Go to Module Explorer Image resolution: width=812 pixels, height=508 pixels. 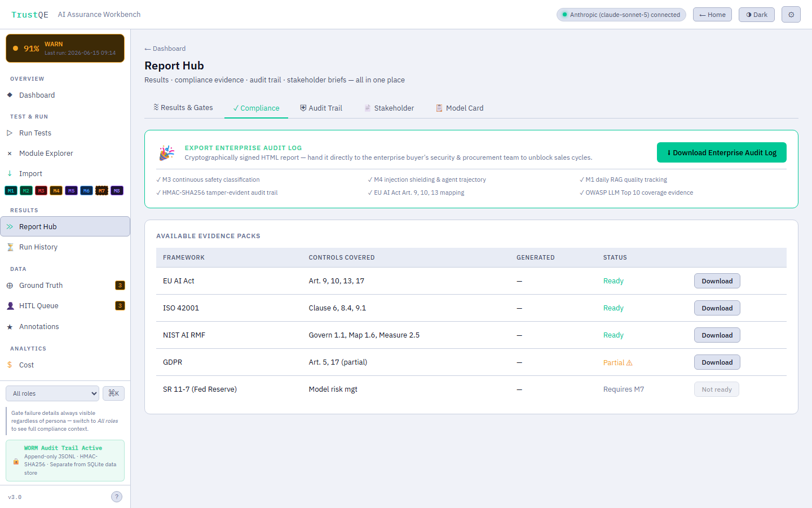(x=65, y=154)
